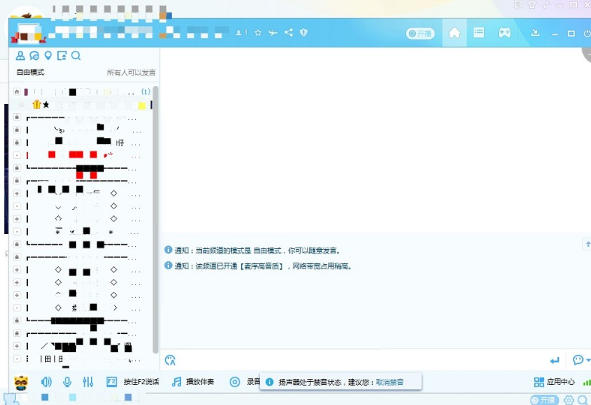The height and width of the screenshot is (405, 591).
Task: Send message with enter arrow button
Action: click(x=554, y=361)
